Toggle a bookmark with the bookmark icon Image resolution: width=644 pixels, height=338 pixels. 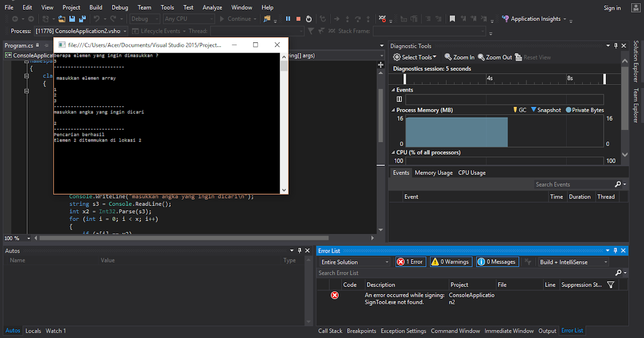click(452, 19)
